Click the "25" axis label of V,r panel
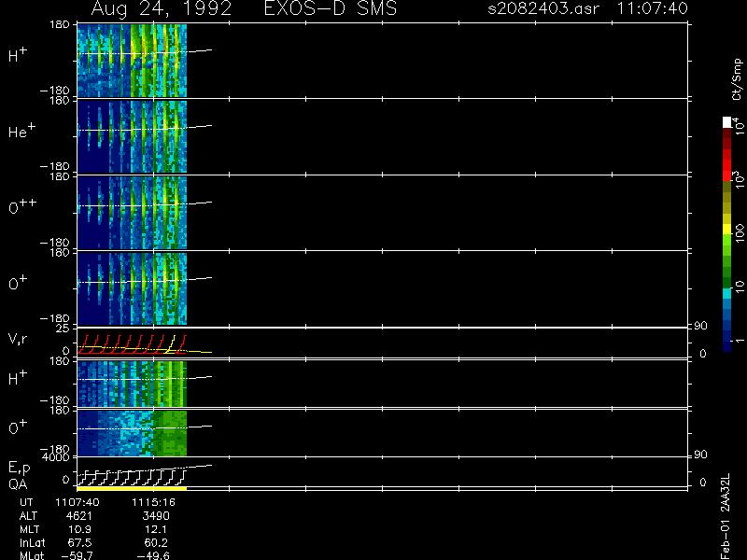 click(x=63, y=329)
